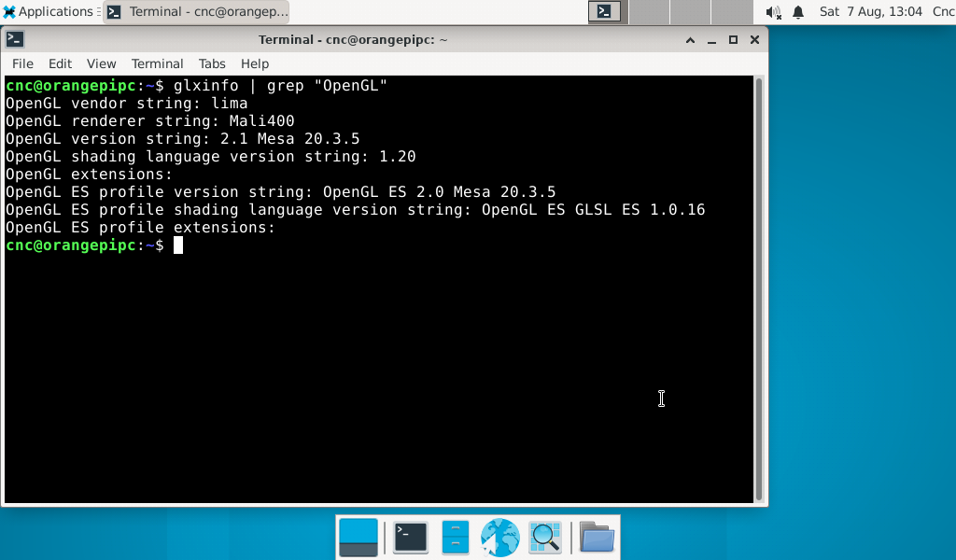Viewport: 956px width, 560px height.
Task: Click the 'OpenGL ES GLSL ES 1.0.16' text
Action: [x=593, y=209]
